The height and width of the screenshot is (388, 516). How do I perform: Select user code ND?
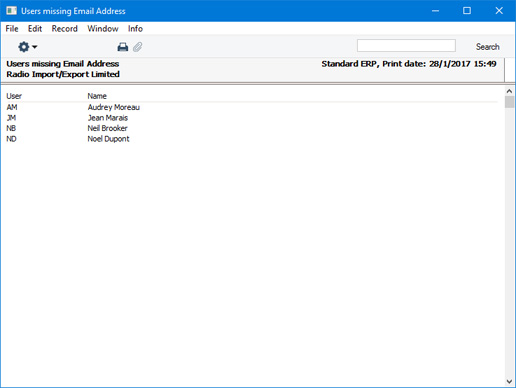[x=11, y=139]
